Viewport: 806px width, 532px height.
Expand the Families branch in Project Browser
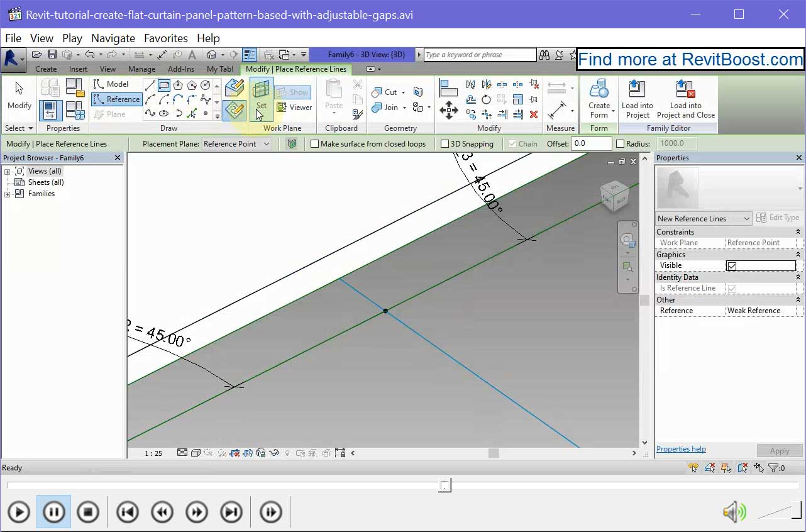(6, 194)
